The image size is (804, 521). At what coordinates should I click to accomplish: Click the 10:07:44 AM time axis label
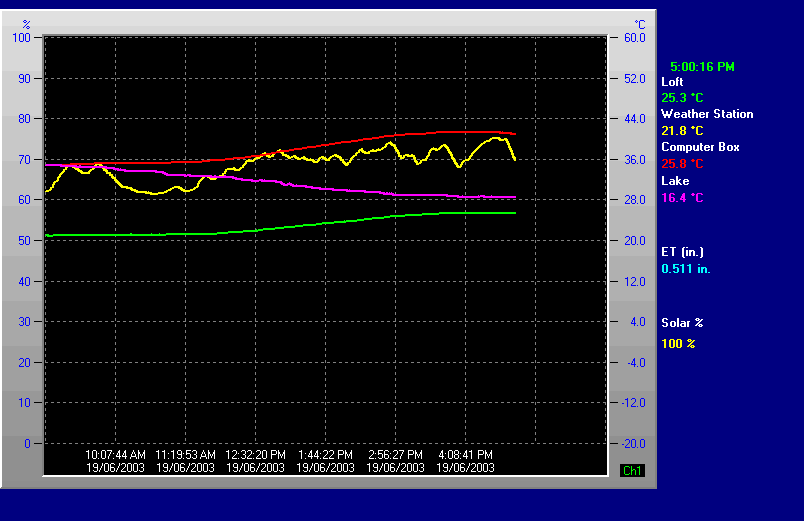[x=115, y=454]
